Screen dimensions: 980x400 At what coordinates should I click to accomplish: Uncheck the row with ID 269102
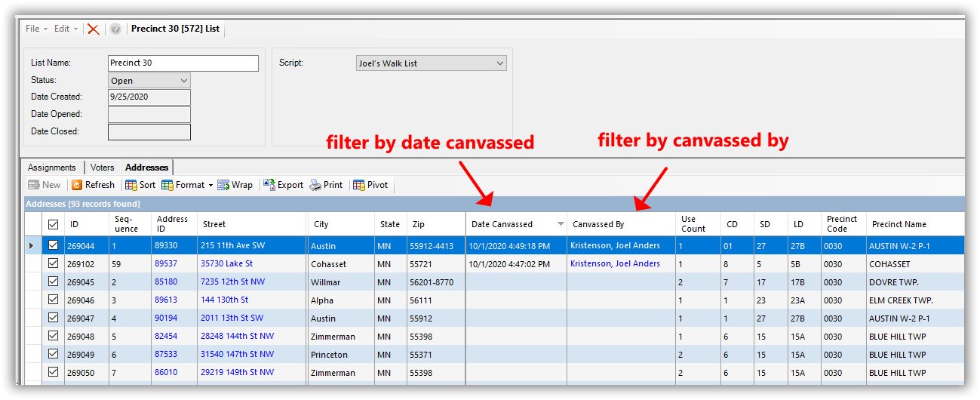[x=53, y=264]
